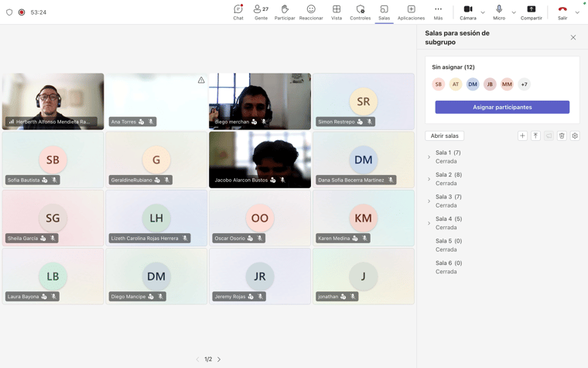The height and width of the screenshot is (368, 588).
Task: Click the recording indicator icon
Action: (22, 12)
